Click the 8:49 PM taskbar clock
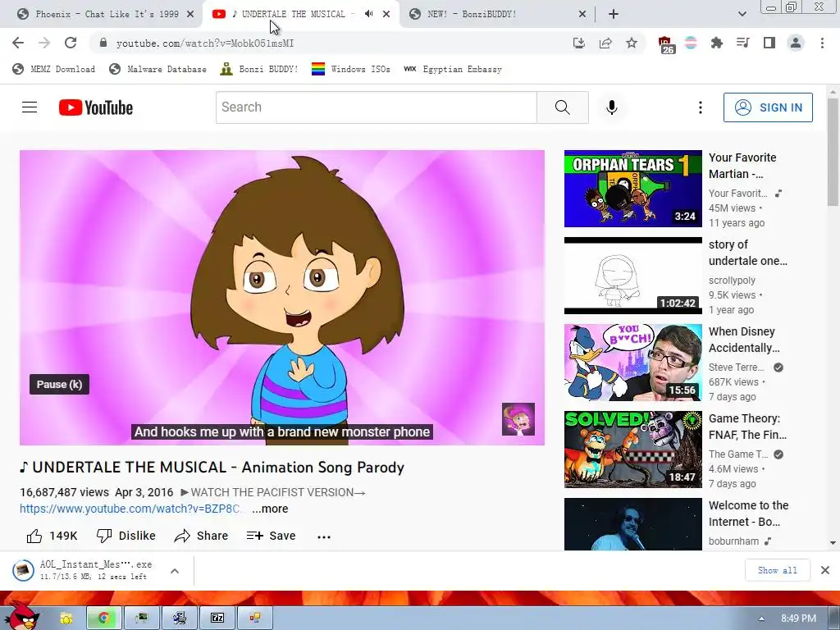 (x=798, y=619)
